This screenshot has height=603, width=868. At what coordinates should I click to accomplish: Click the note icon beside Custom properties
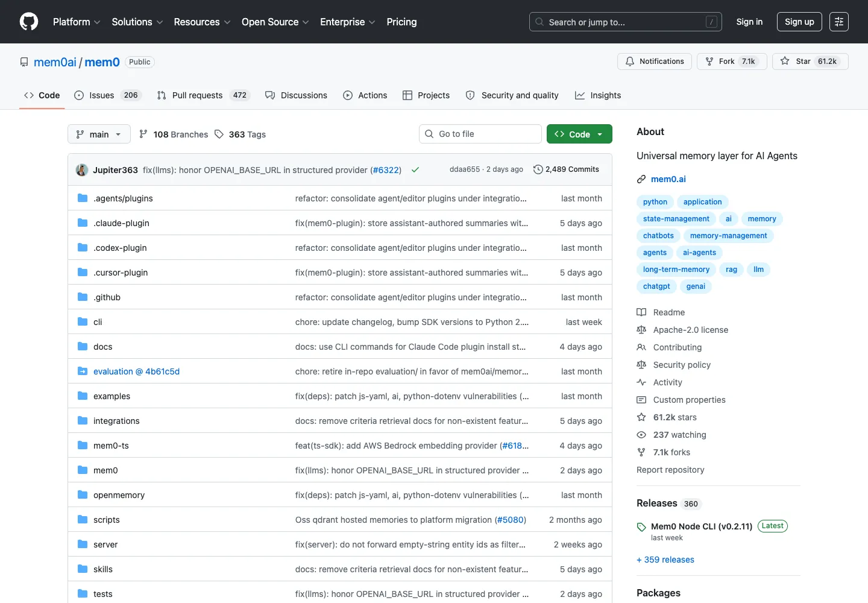pos(641,400)
